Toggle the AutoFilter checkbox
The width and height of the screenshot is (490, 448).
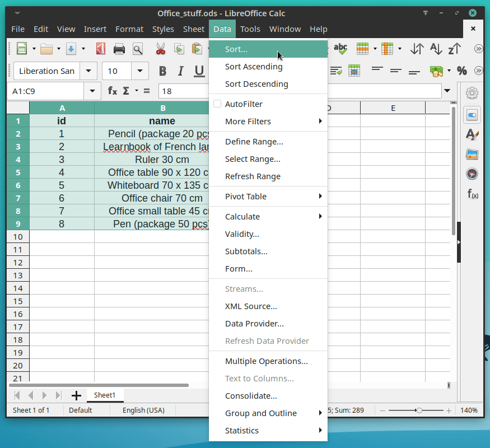[x=217, y=104]
